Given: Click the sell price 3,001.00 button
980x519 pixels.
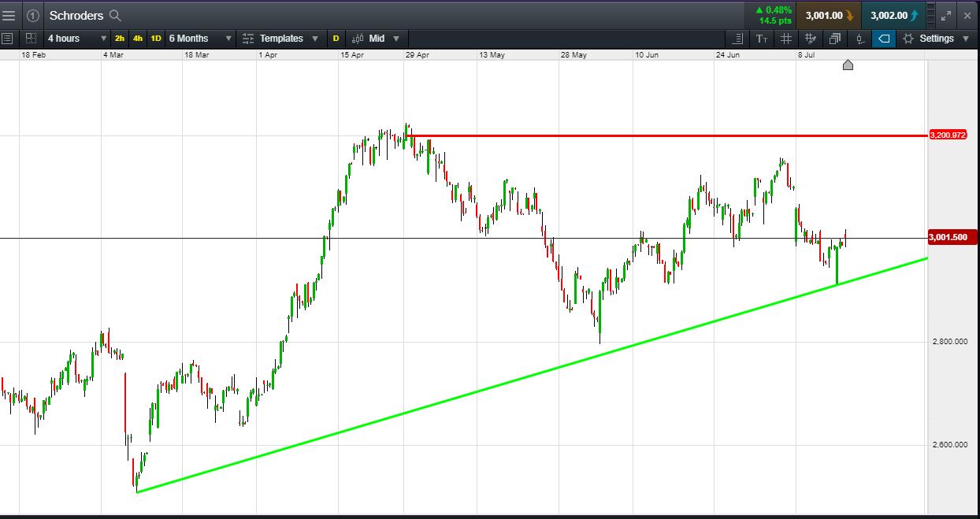Looking at the screenshot, I should tap(828, 15).
